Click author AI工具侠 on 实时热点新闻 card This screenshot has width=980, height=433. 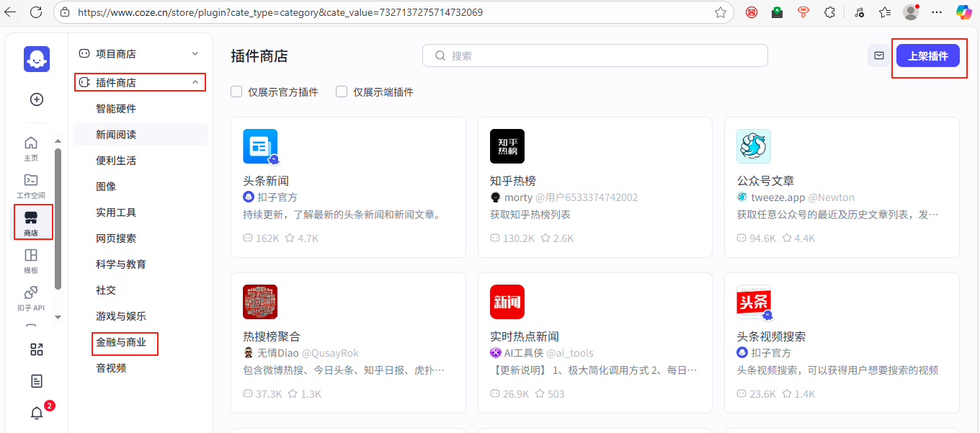pyautogui.click(x=524, y=353)
